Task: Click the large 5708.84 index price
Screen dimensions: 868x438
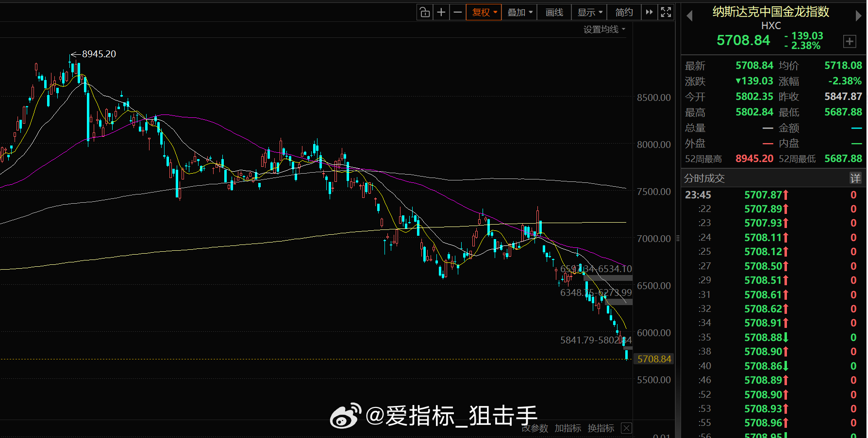Action: click(x=743, y=40)
